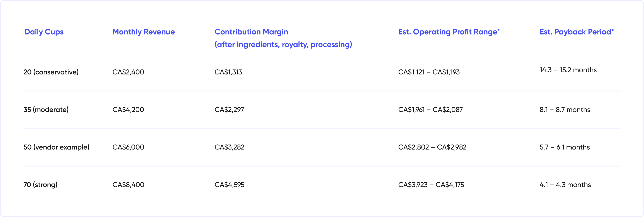Select the 20 (conservative) row label
Screen dimensions: 644x217
point(51,72)
